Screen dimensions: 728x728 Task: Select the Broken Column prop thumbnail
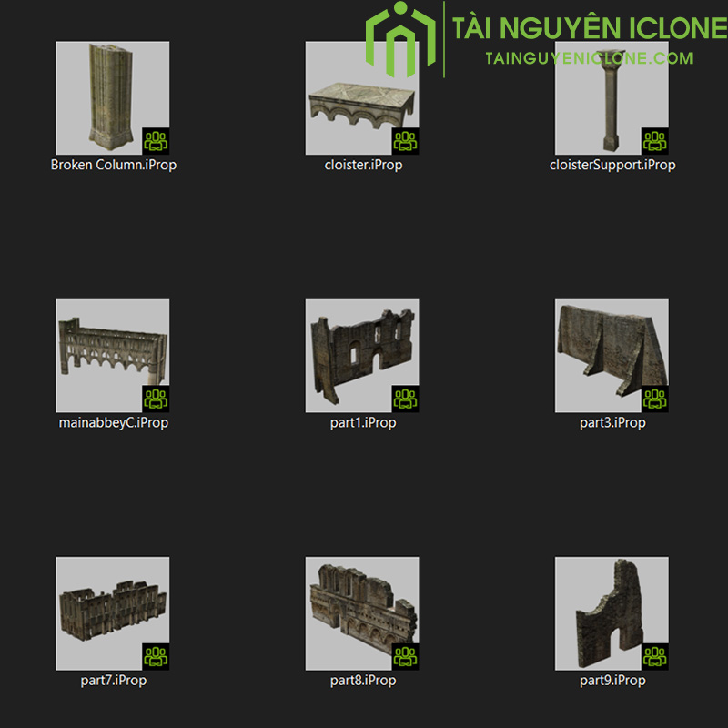point(112,98)
